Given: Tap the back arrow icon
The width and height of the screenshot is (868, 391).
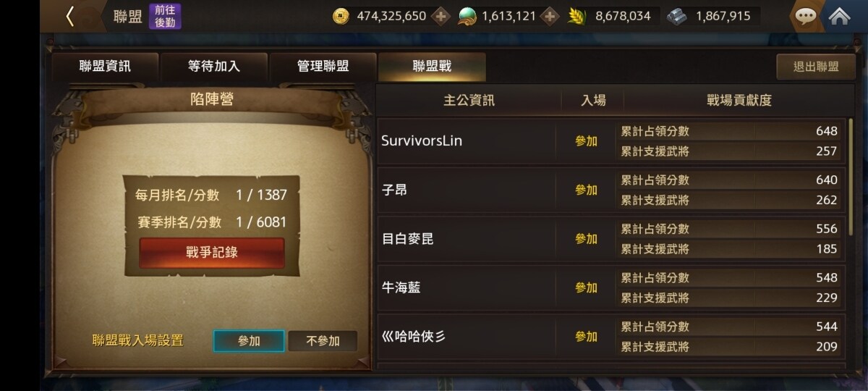Looking at the screenshot, I should (x=69, y=16).
